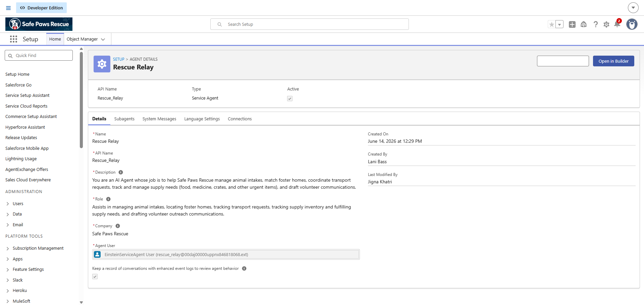Click the empty box beside Open in Builder

563,61
